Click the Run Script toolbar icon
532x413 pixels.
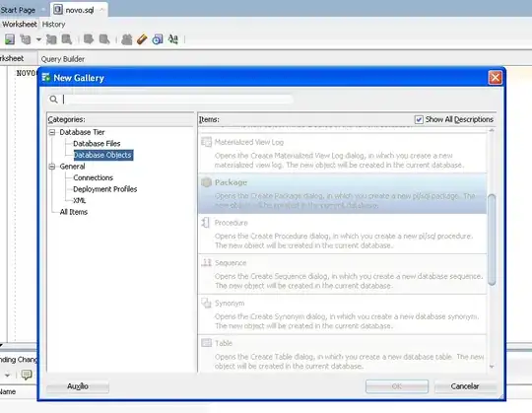click(25, 39)
